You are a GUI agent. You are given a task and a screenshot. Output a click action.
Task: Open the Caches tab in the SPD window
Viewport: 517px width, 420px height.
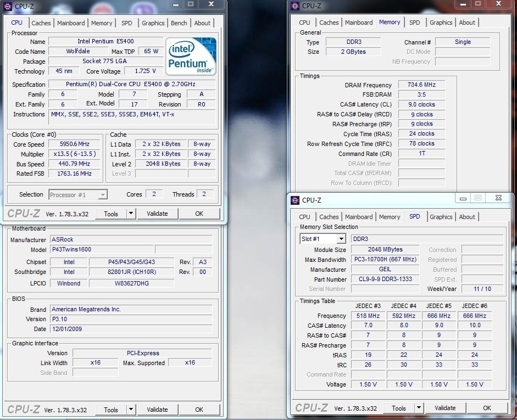coord(329,217)
